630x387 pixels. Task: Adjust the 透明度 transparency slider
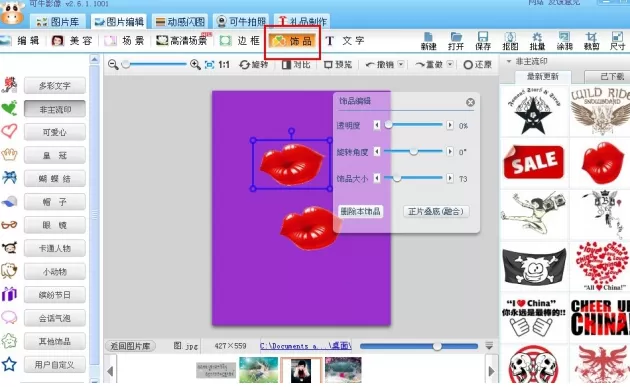(x=413, y=125)
